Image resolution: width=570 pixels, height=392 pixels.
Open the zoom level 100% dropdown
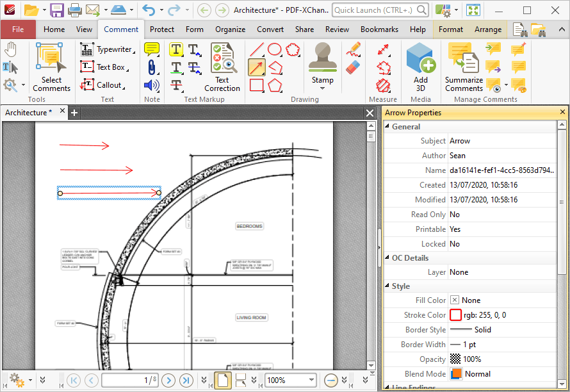tap(311, 380)
